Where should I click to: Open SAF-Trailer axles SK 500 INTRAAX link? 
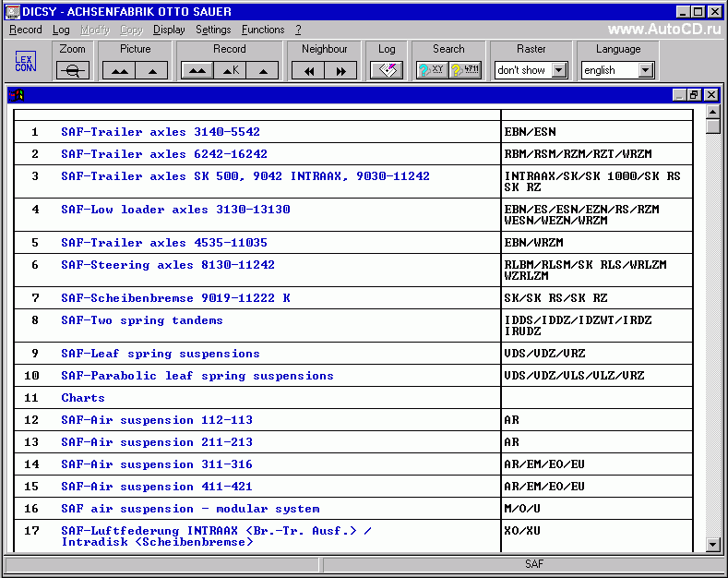245,176
